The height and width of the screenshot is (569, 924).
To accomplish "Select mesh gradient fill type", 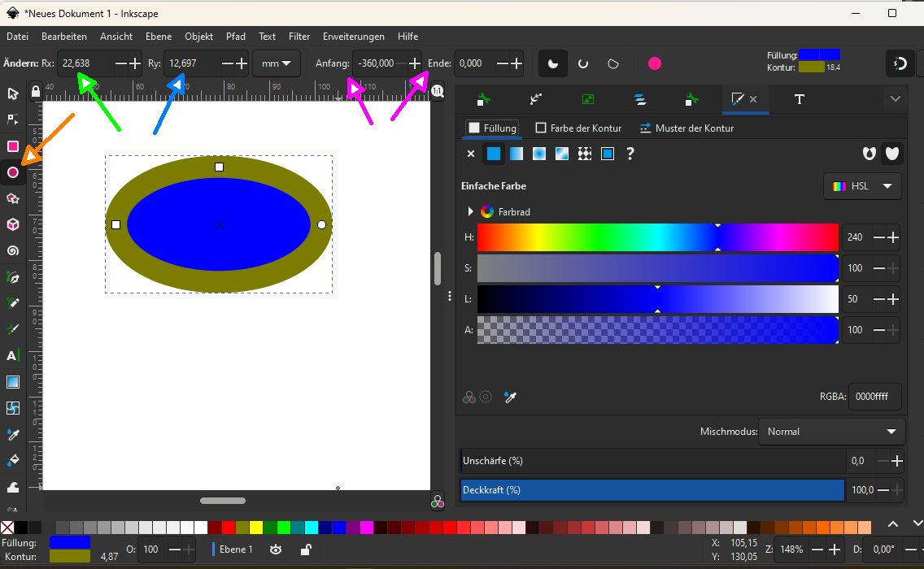I will (562, 154).
